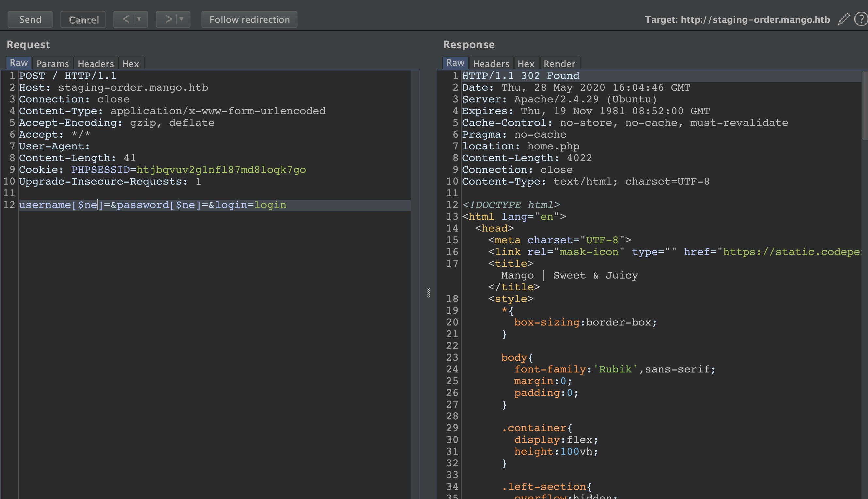
Task: Click the Target URL text
Action: tap(737, 20)
